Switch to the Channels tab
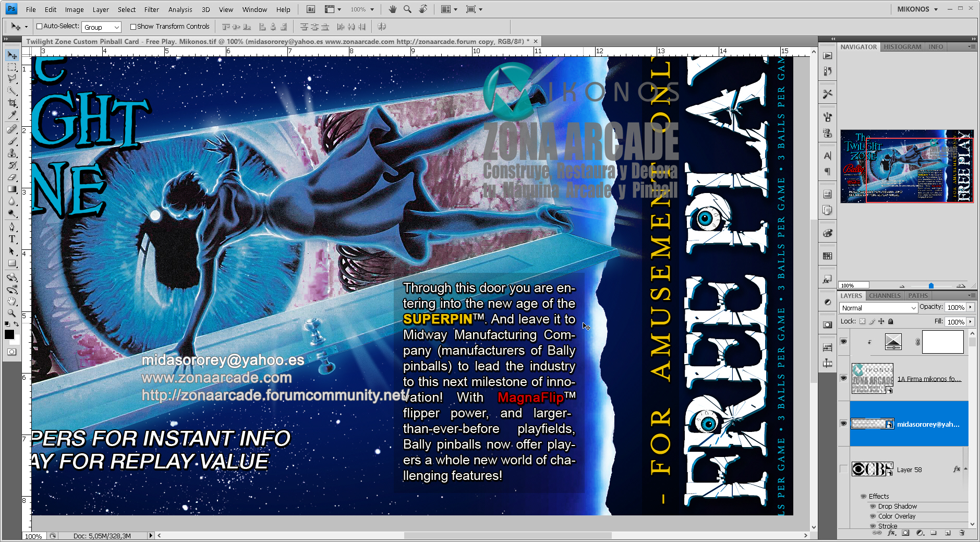The image size is (980, 542). click(885, 296)
